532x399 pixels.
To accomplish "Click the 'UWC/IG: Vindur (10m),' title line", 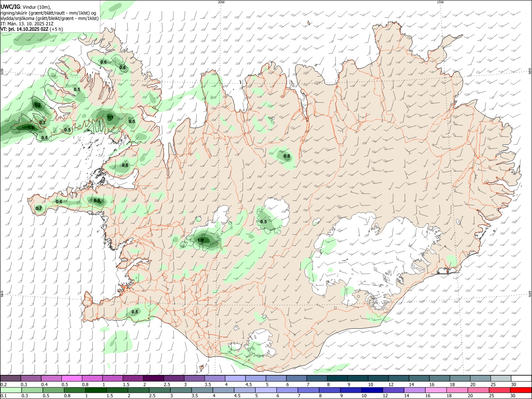I will click(26, 7).
